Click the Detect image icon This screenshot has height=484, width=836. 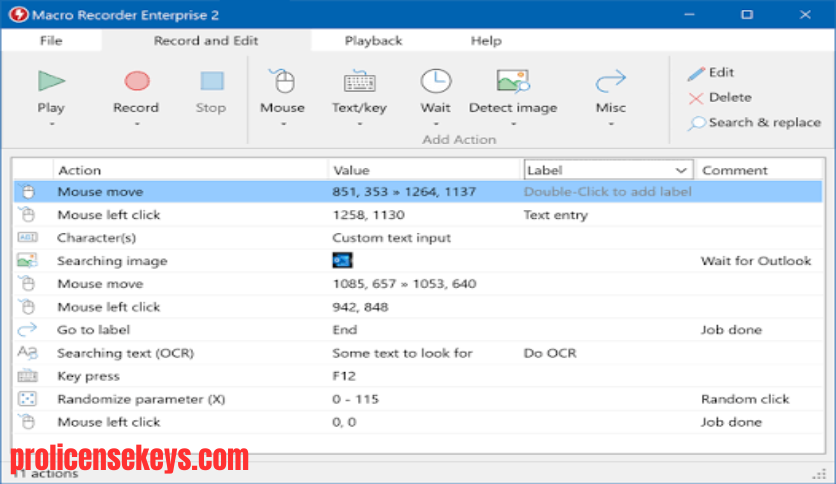point(513,81)
